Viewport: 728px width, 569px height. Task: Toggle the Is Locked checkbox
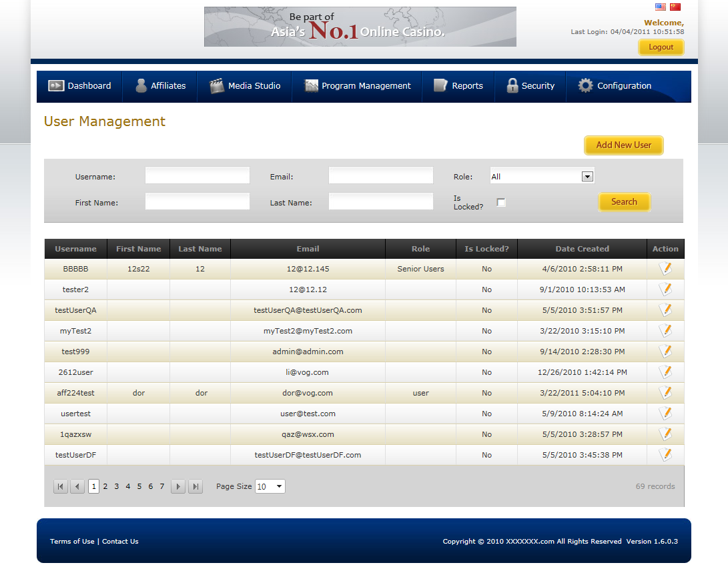point(501,203)
